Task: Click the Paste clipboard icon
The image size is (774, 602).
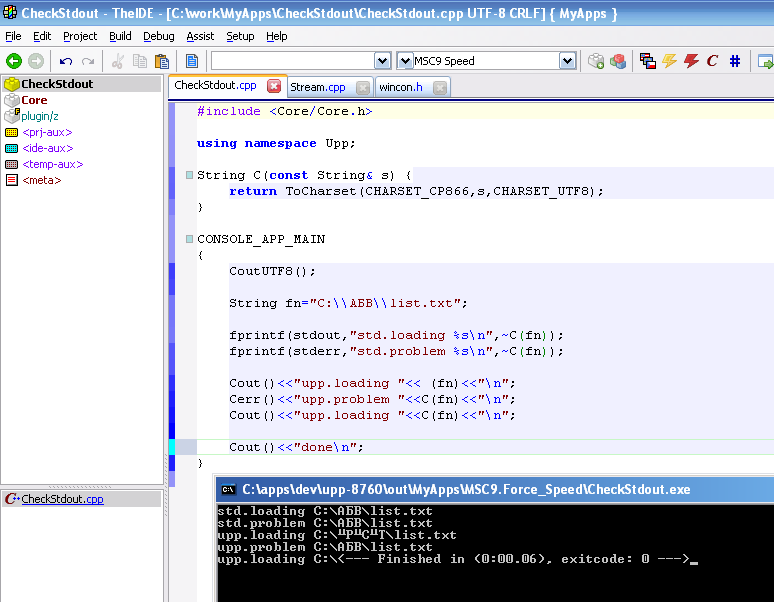Action: point(161,61)
